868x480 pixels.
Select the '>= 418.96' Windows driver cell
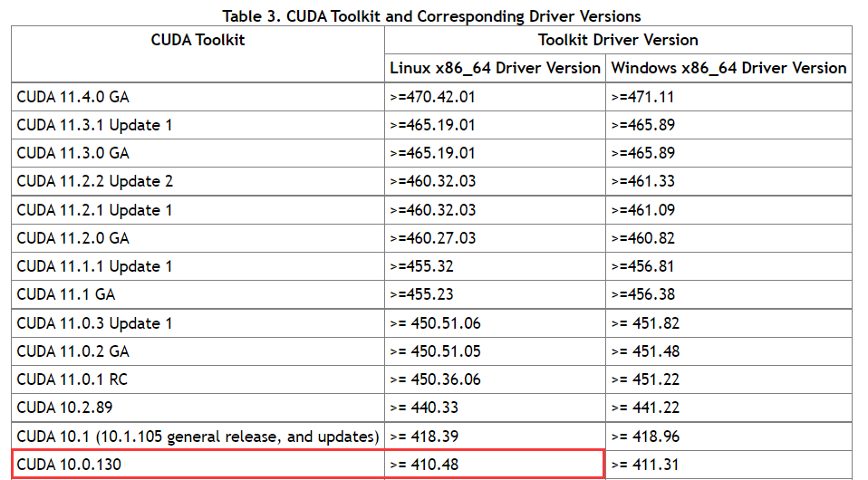pyautogui.click(x=728, y=437)
